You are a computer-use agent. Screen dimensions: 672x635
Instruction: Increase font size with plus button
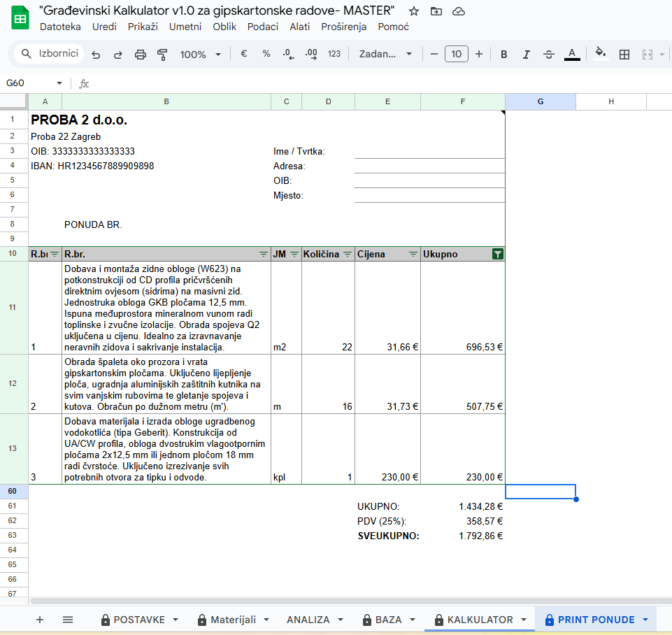click(479, 54)
